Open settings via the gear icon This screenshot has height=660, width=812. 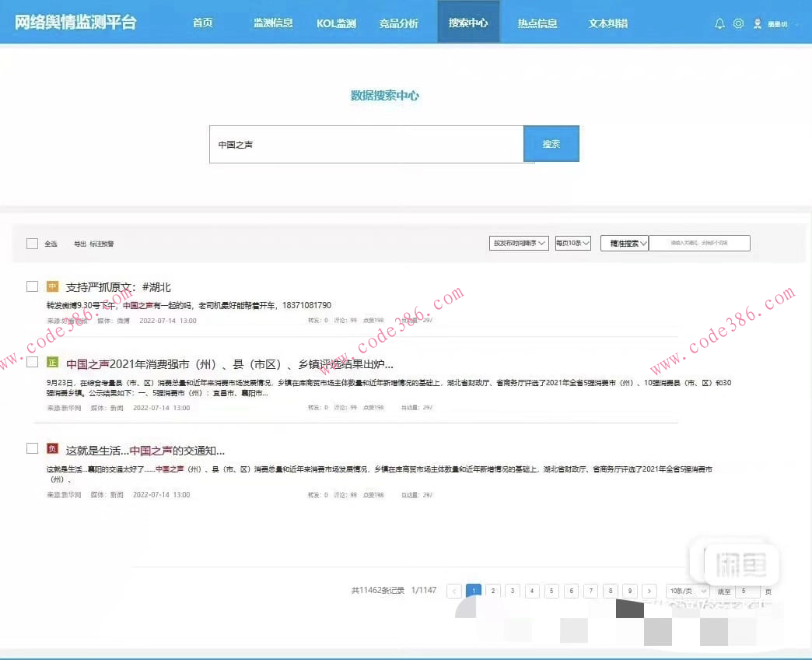coord(738,23)
